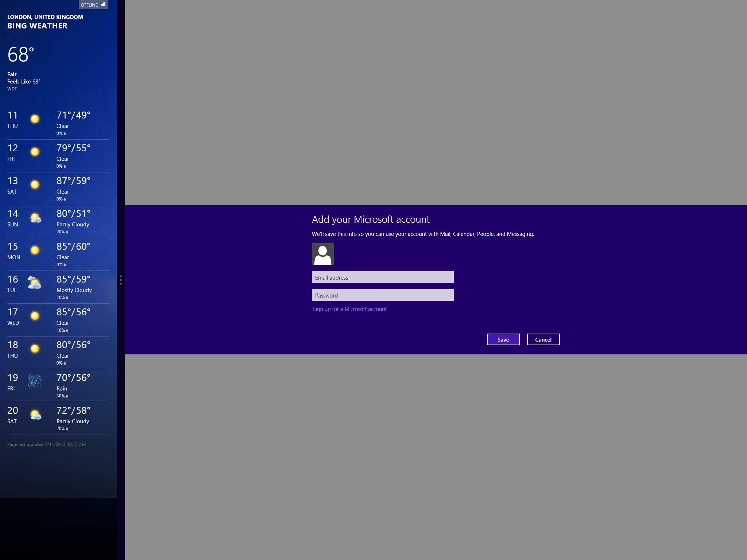
Task: Click the Page last updated timestamp
Action: (x=47, y=444)
